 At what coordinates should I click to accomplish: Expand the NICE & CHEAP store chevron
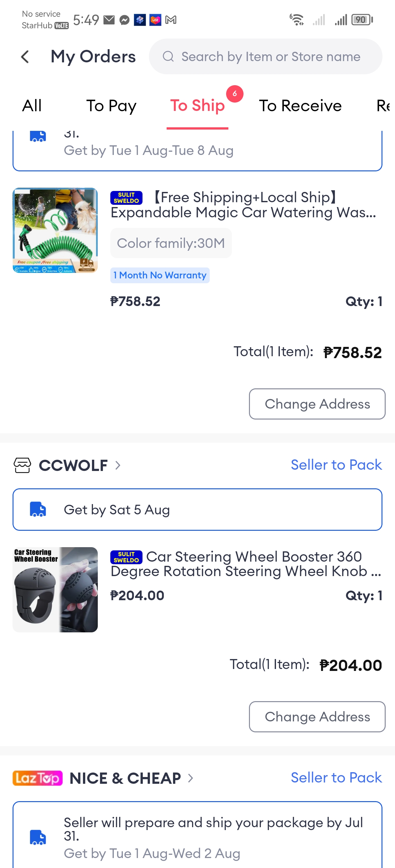[191, 778]
